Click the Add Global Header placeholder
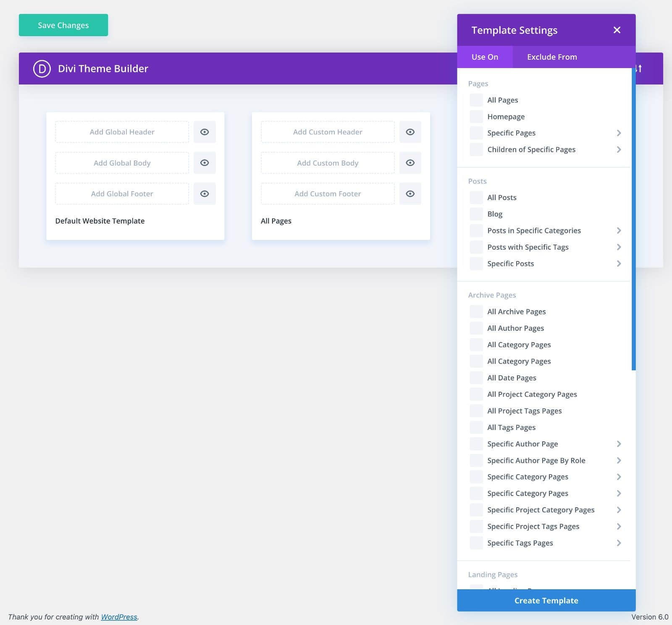 tap(122, 132)
